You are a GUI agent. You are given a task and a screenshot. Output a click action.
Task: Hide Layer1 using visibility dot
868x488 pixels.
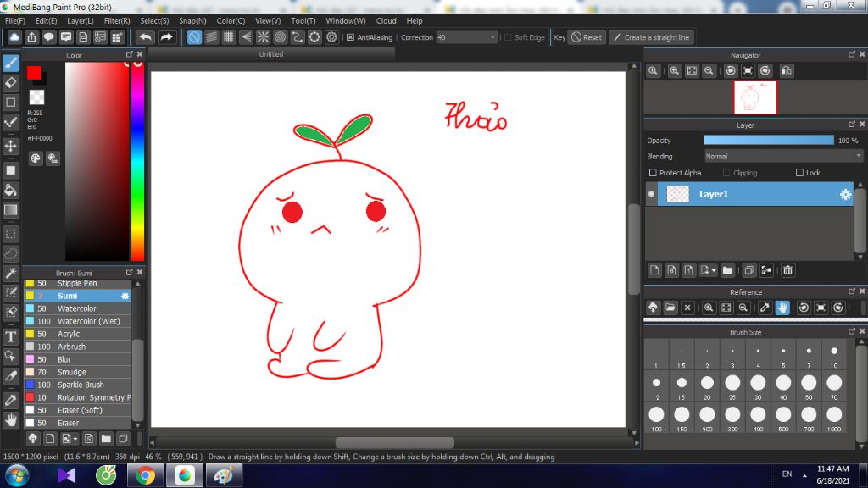(x=652, y=194)
